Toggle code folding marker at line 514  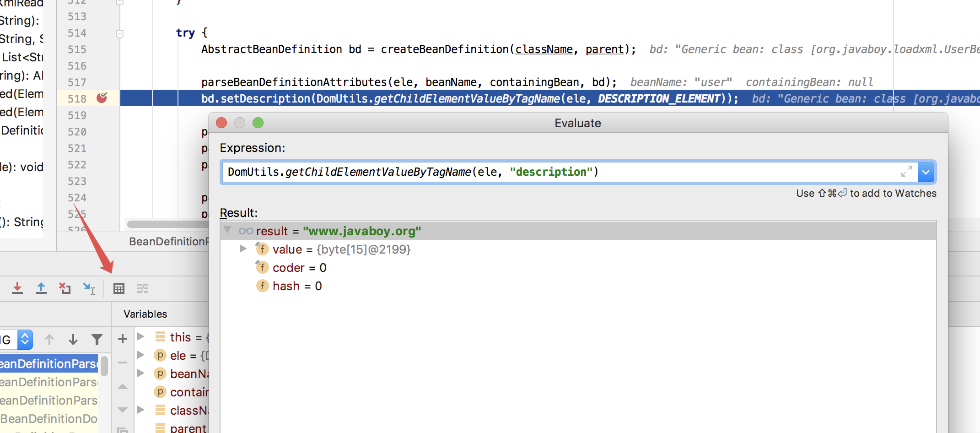pos(120,34)
